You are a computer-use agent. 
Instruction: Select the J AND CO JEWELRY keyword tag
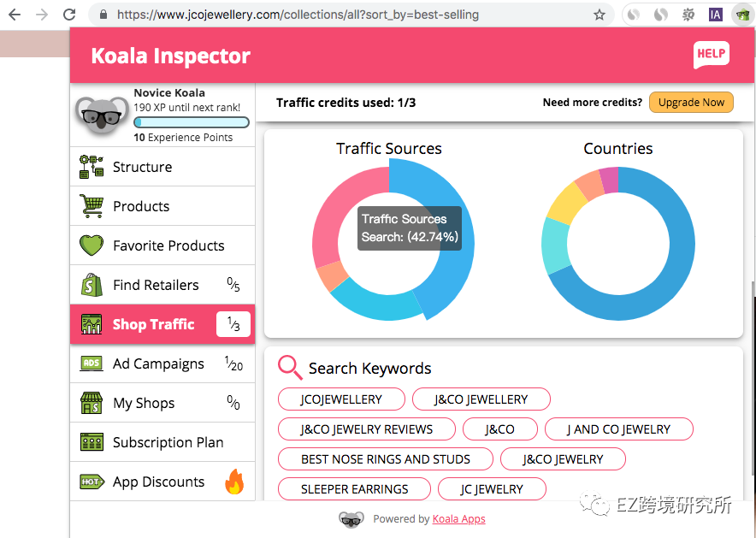tap(619, 429)
